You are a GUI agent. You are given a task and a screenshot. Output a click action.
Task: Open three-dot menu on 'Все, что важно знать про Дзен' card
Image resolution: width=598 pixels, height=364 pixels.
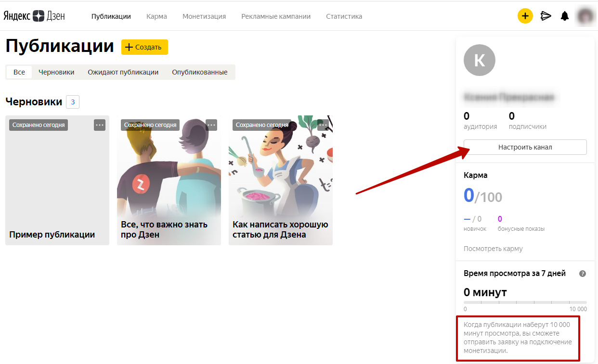click(211, 125)
